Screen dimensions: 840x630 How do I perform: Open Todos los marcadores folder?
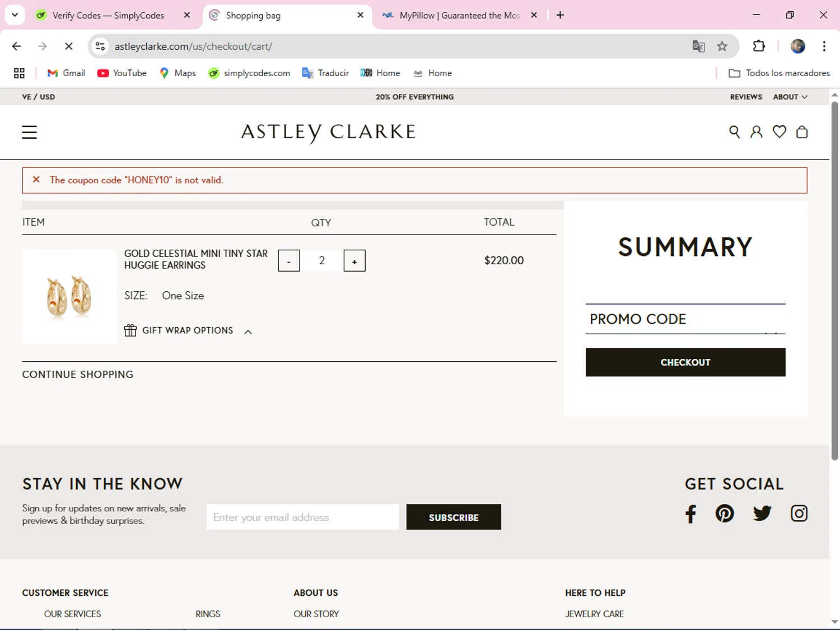(x=779, y=73)
